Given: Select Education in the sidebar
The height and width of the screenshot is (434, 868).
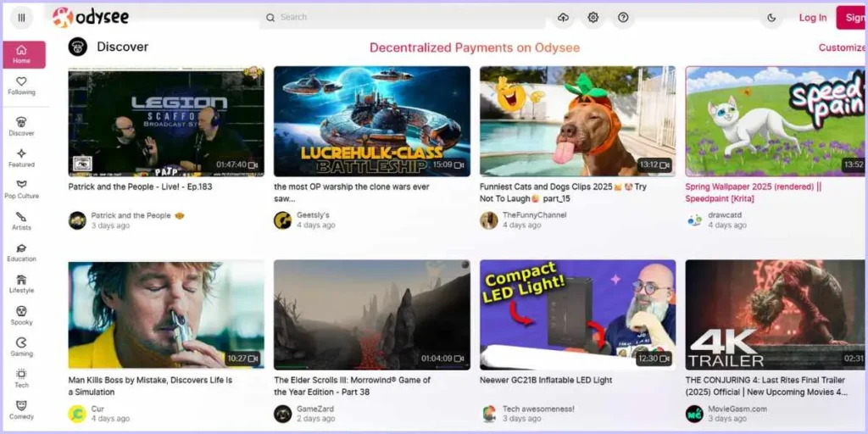Looking at the screenshot, I should point(22,253).
